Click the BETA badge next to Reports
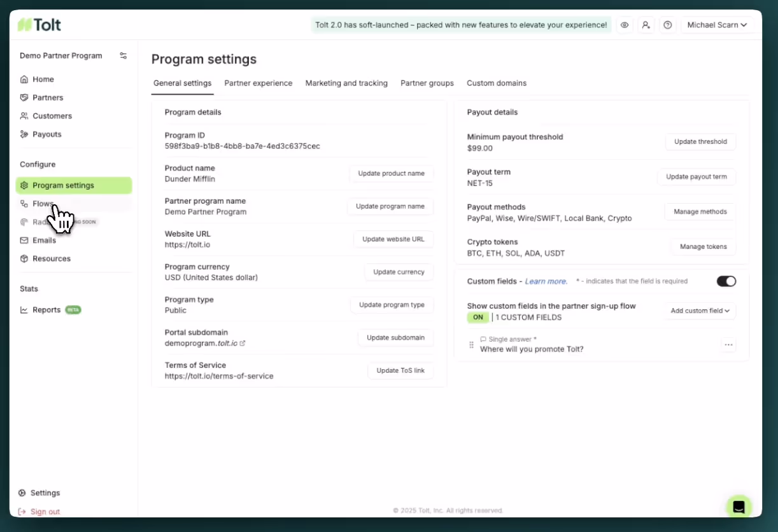 pyautogui.click(x=73, y=310)
